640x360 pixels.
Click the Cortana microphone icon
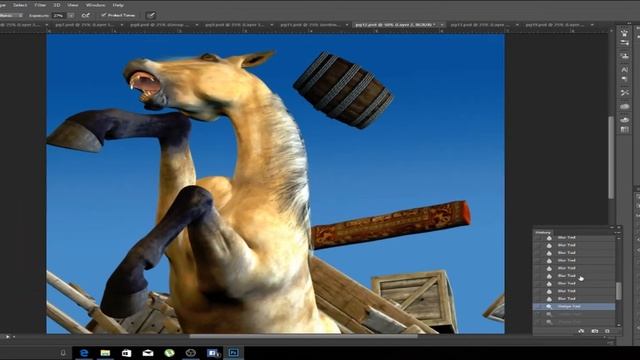(63, 353)
